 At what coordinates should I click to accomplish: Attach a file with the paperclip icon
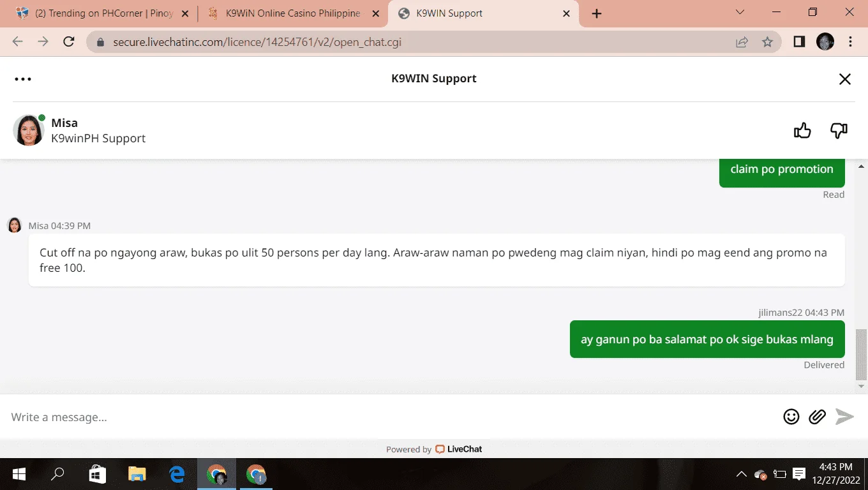tap(818, 417)
